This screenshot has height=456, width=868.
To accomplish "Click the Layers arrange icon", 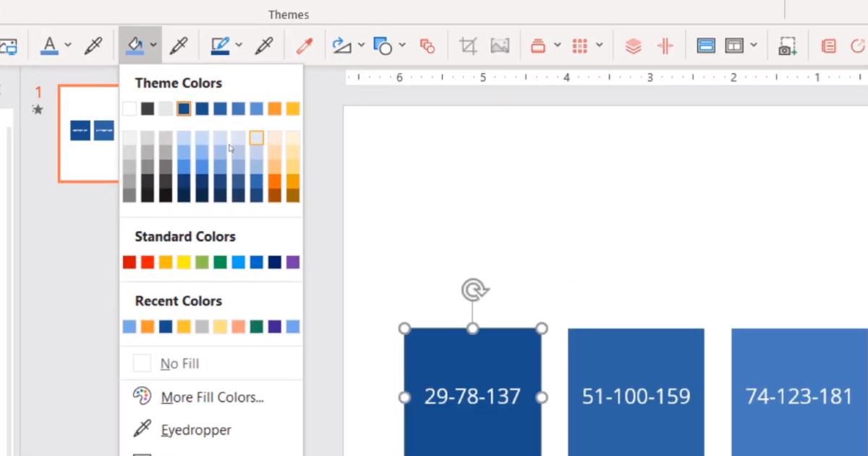I will tap(633, 45).
